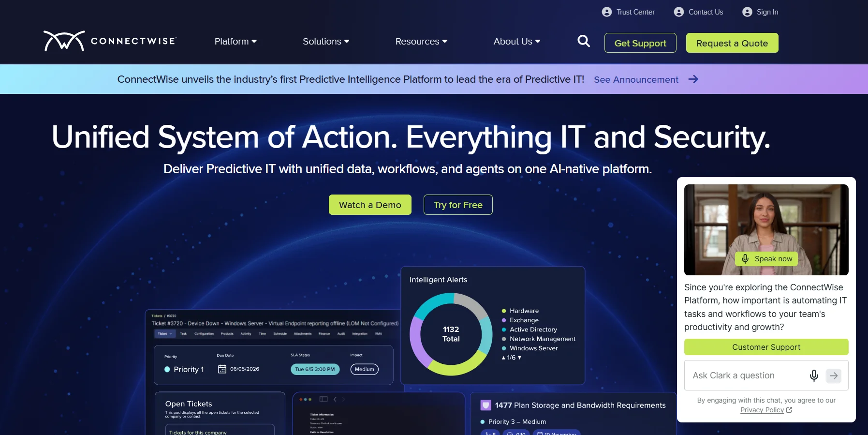Choose the Customer Support chat option
Screen dimensions: 868x435
coord(766,347)
